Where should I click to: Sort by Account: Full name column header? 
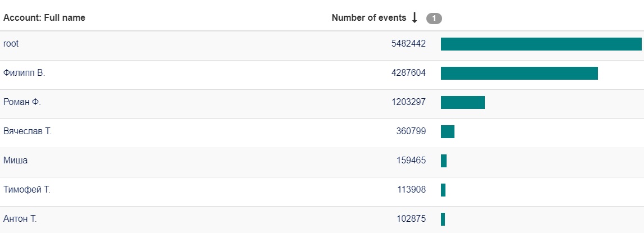(44, 17)
